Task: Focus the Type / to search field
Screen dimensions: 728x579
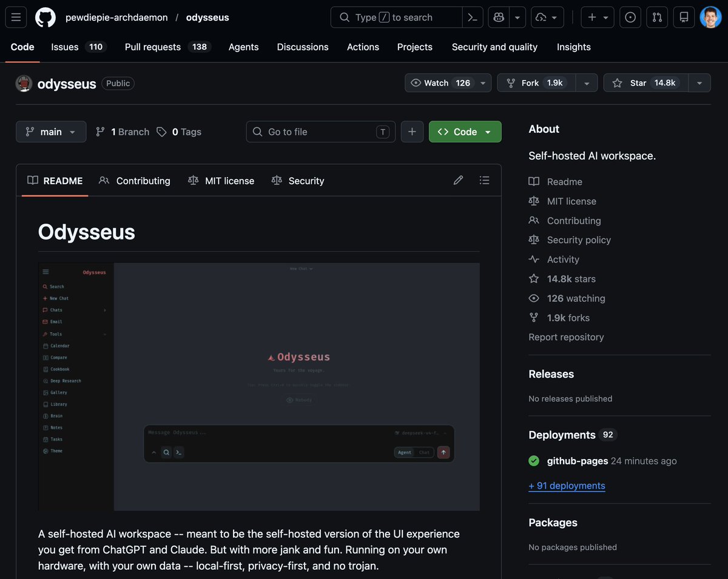Action: point(396,18)
